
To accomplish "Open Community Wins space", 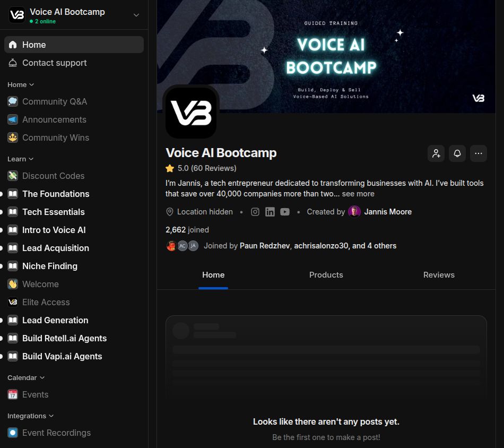I will point(74,137).
